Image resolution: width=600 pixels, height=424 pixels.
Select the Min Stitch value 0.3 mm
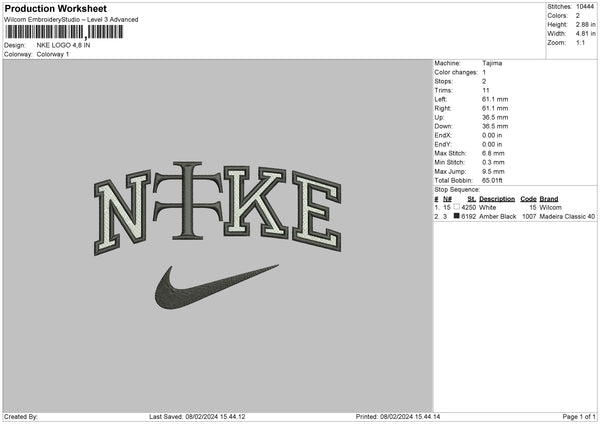tap(493, 163)
